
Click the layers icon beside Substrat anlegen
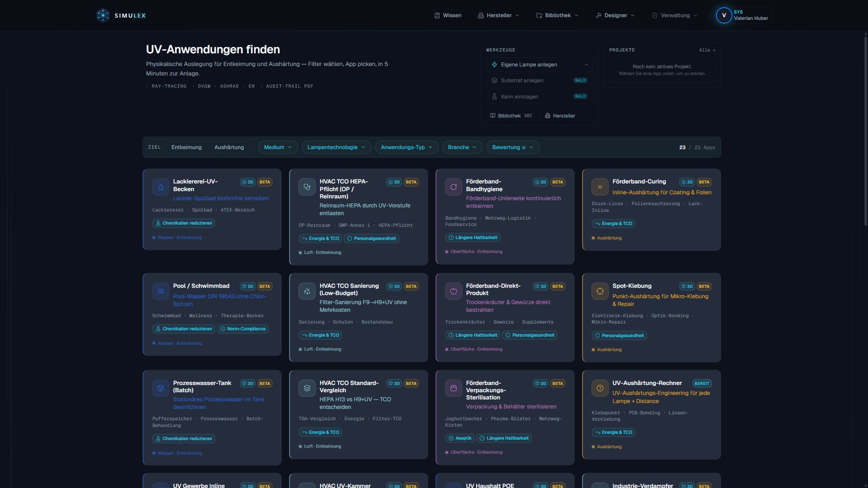(x=494, y=80)
